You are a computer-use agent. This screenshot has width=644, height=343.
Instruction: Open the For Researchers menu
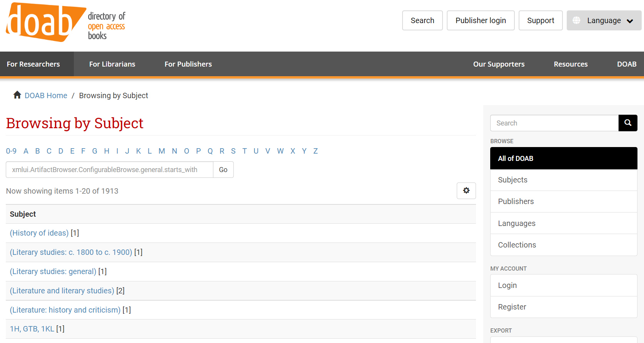pyautogui.click(x=33, y=64)
